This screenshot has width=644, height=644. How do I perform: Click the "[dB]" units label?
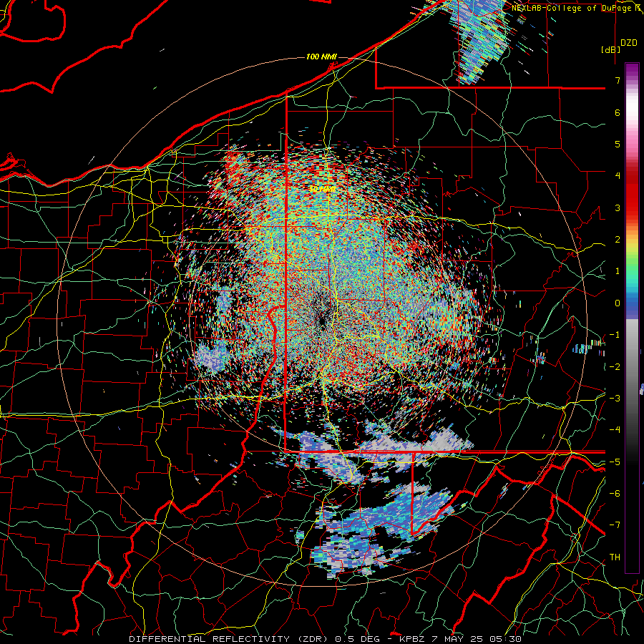pyautogui.click(x=611, y=49)
